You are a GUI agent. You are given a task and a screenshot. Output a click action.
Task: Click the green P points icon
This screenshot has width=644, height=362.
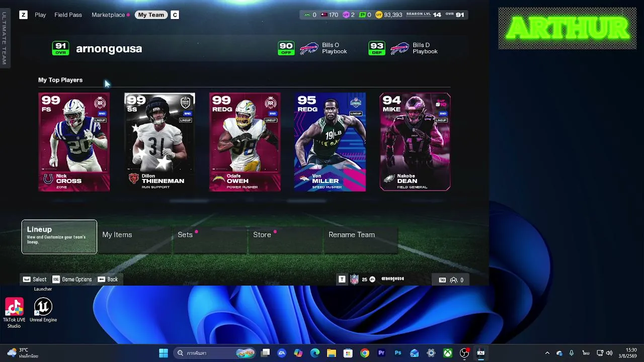(362, 15)
